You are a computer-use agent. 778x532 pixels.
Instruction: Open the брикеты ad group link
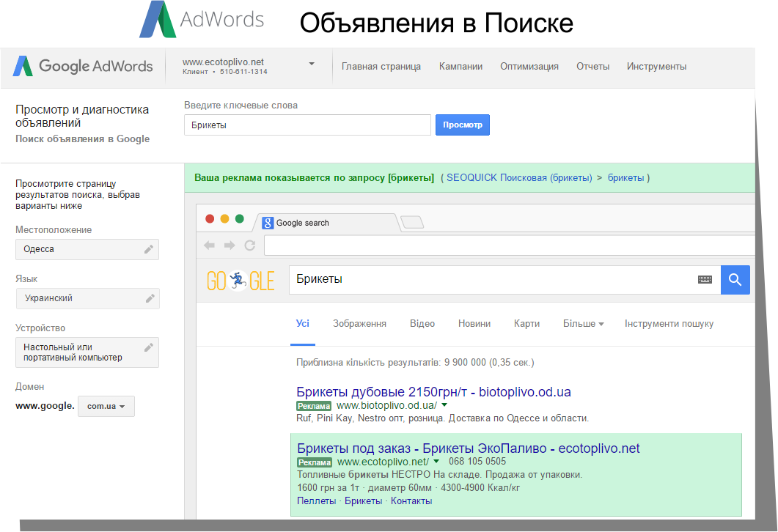625,177
